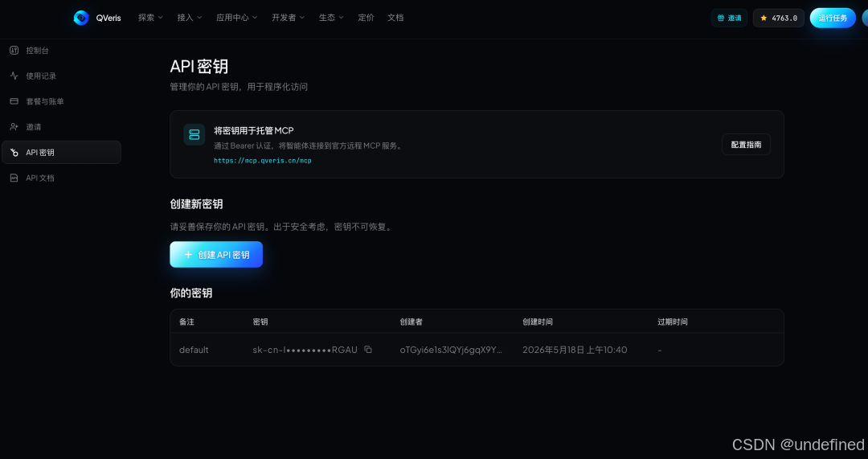This screenshot has height=459, width=868.
Task: Open 控制台 in the sidebar
Action: click(x=61, y=51)
